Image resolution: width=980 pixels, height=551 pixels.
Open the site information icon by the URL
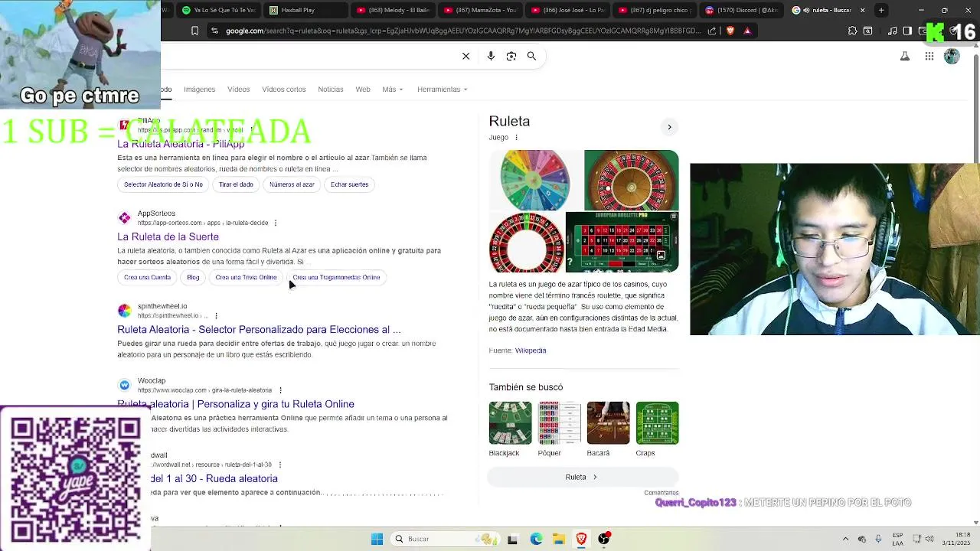pyautogui.click(x=215, y=31)
